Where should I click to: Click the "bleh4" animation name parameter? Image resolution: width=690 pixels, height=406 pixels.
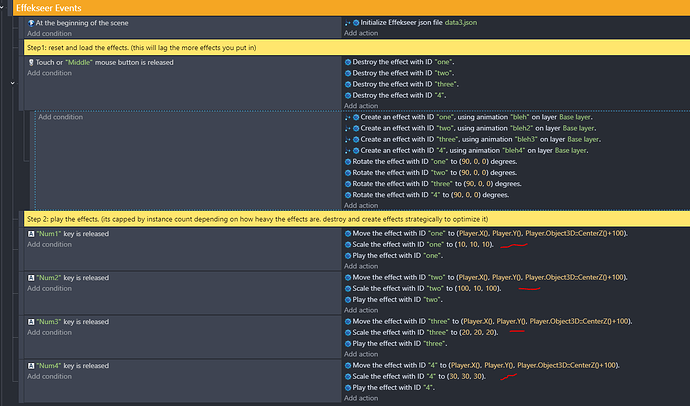(x=514, y=150)
